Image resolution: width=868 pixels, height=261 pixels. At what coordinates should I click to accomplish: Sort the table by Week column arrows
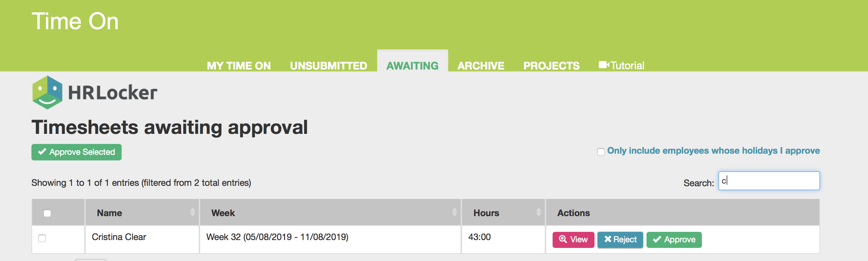click(454, 212)
